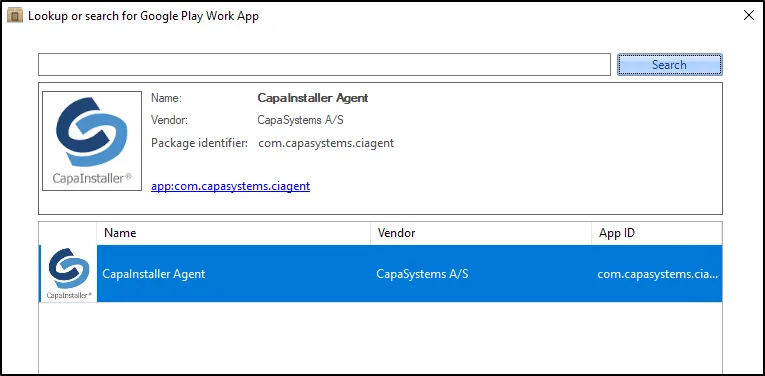Screen dimensions: 765x376
Task: Click the dialog title bar app icon
Action: pyautogui.click(x=15, y=16)
